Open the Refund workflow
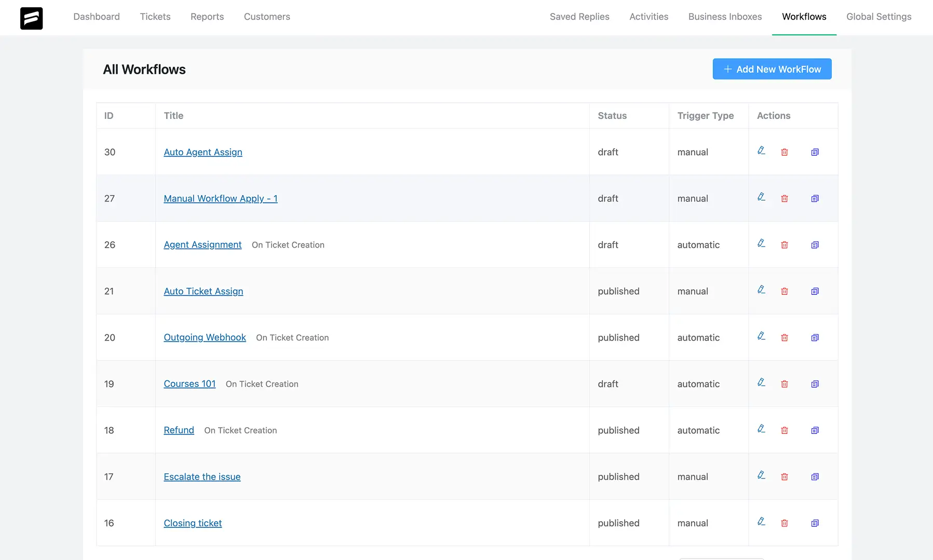 (179, 430)
